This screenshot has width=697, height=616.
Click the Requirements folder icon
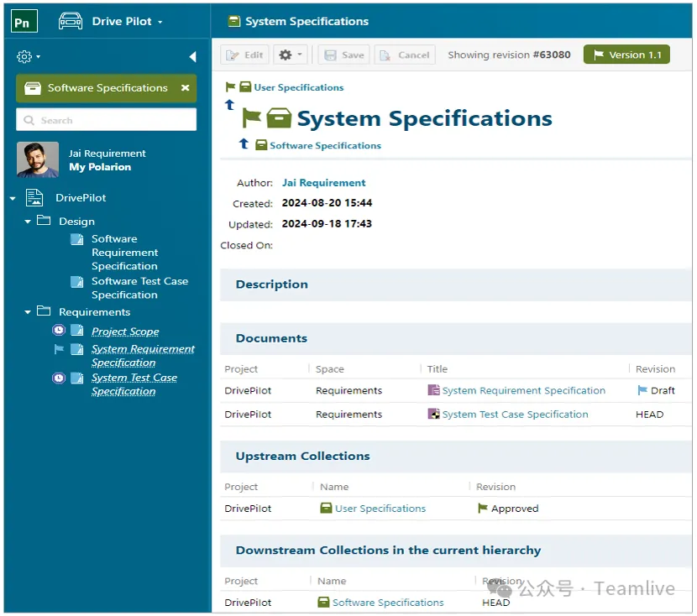point(43,311)
